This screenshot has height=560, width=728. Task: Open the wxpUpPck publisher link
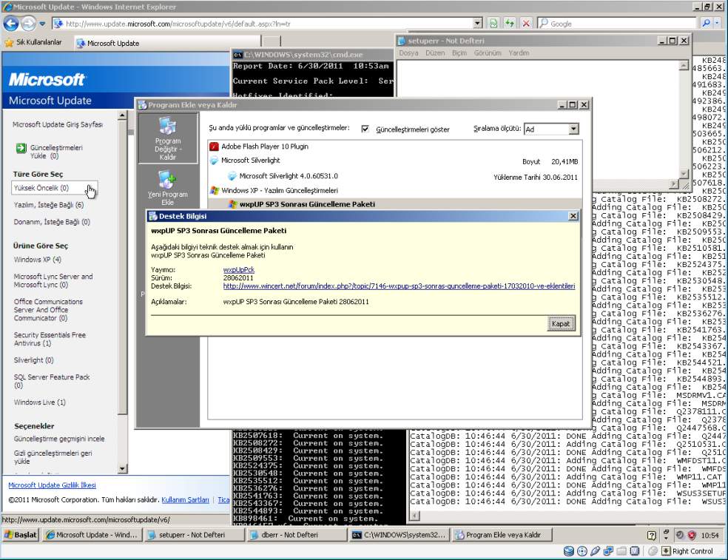[238, 270]
